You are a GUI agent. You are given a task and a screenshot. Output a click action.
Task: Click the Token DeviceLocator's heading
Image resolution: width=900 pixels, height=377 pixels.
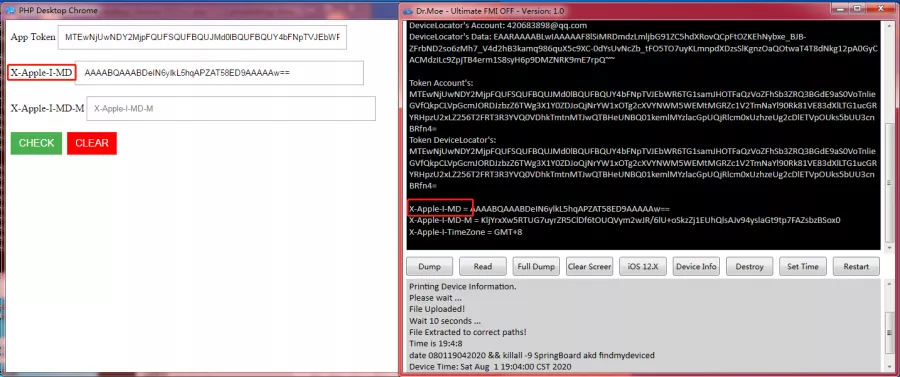click(x=453, y=140)
